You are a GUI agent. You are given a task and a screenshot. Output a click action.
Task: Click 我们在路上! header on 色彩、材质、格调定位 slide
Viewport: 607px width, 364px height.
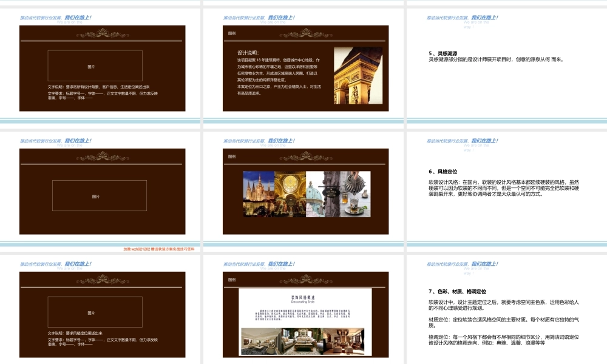(x=484, y=264)
